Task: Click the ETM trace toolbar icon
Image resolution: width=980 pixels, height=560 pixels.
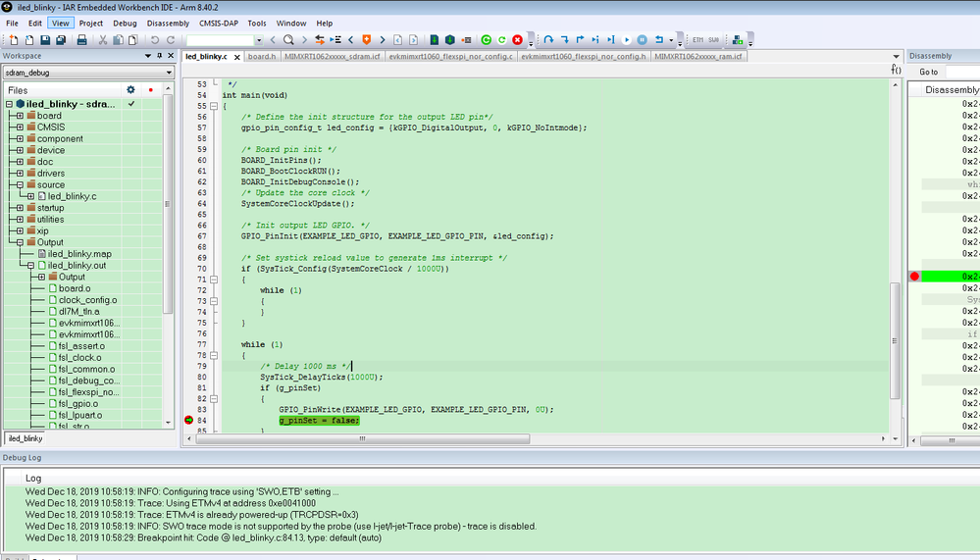Action: tap(698, 40)
